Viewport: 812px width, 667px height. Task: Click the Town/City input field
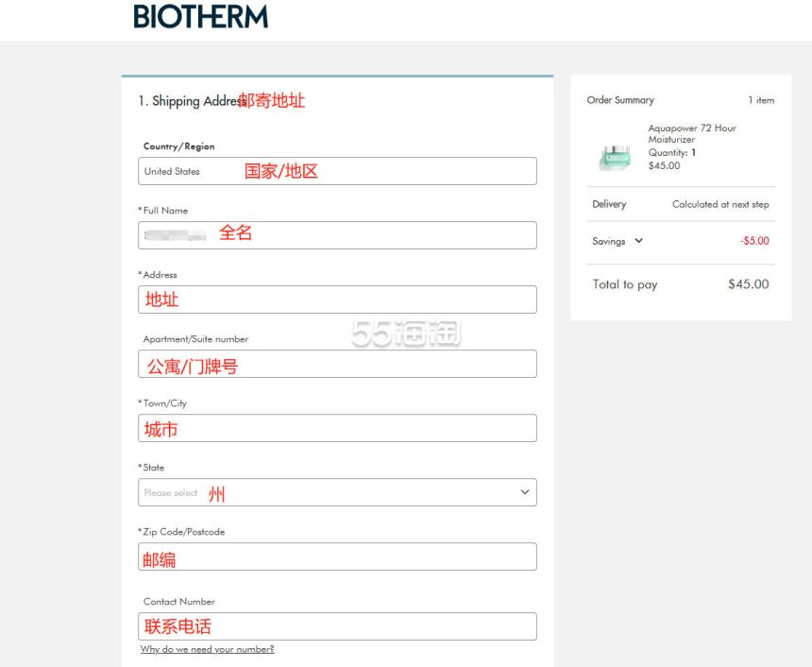click(337, 428)
